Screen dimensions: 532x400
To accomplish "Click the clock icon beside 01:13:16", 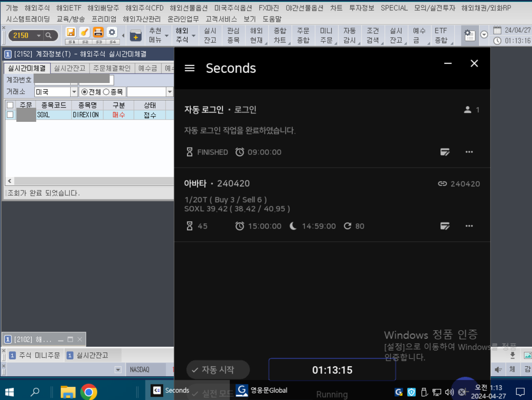I will [497, 41].
